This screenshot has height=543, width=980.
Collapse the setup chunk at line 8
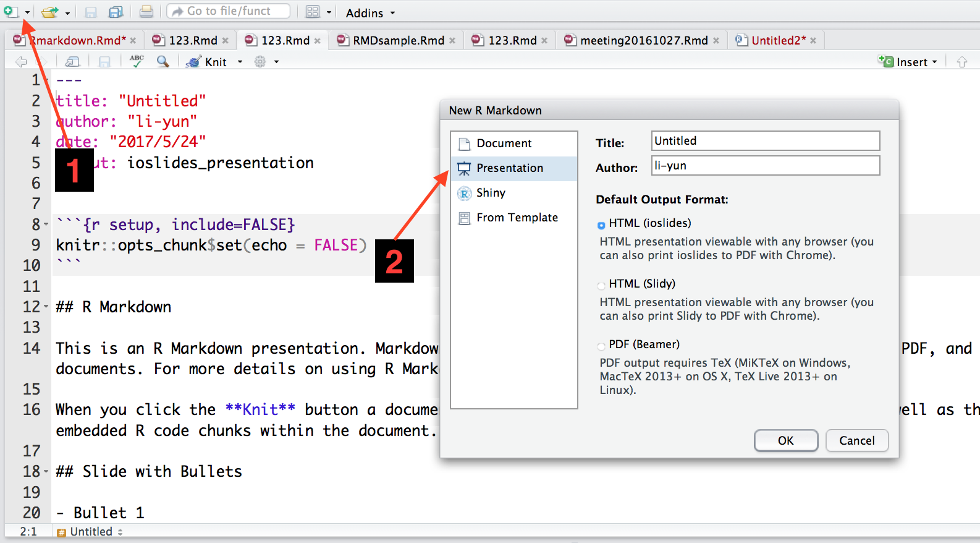(46, 224)
